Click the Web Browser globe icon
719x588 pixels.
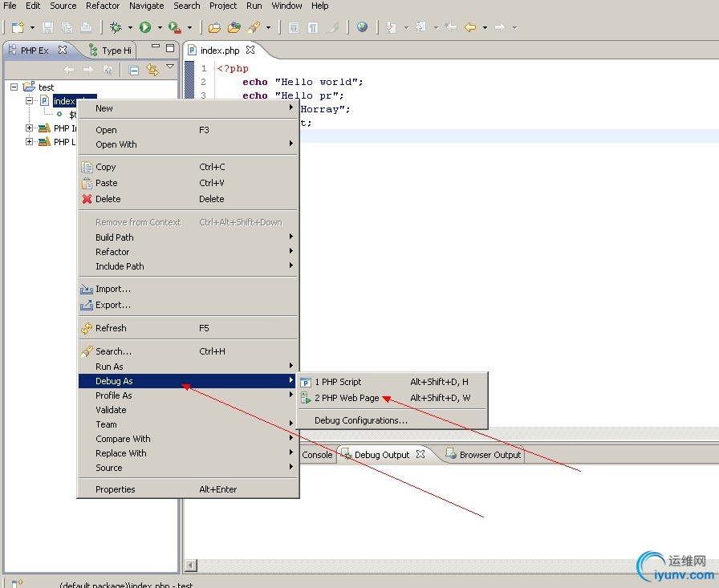click(362, 27)
